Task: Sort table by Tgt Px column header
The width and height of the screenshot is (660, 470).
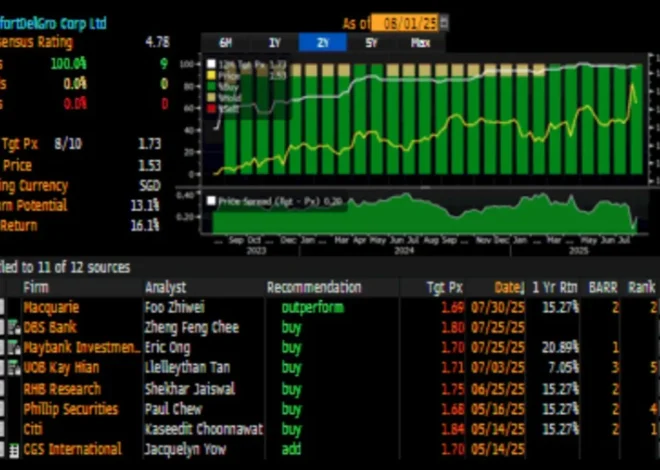Action: (444, 287)
